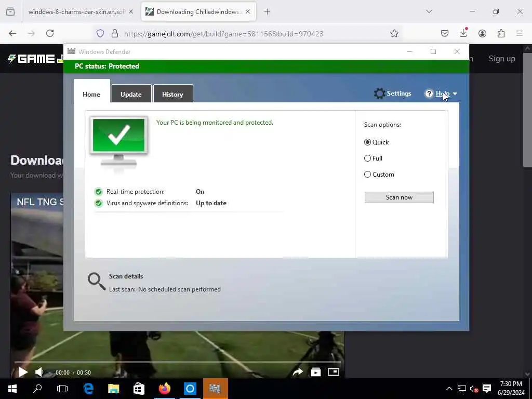The height and width of the screenshot is (399, 532).
Task: Click the green protected monitor icon
Action: point(119,142)
